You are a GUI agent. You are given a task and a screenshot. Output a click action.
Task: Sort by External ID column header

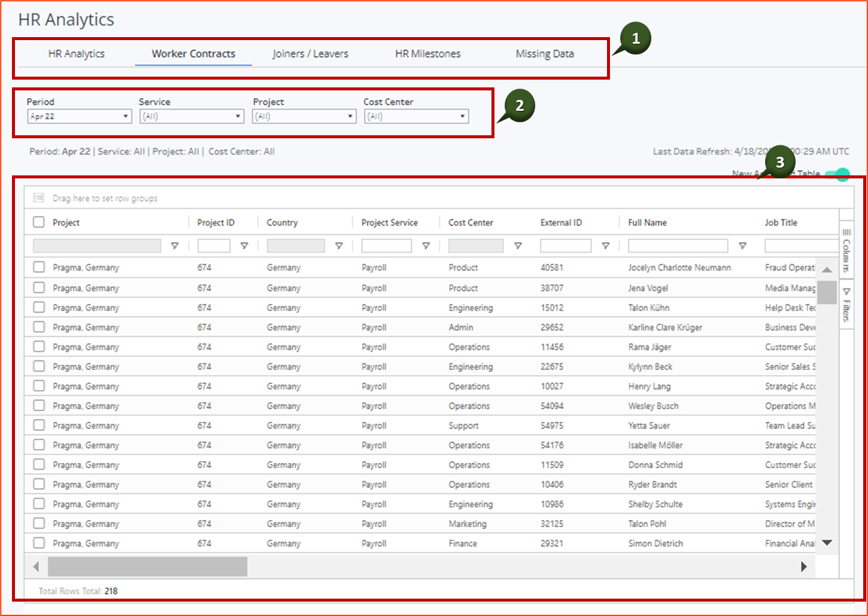tap(561, 223)
